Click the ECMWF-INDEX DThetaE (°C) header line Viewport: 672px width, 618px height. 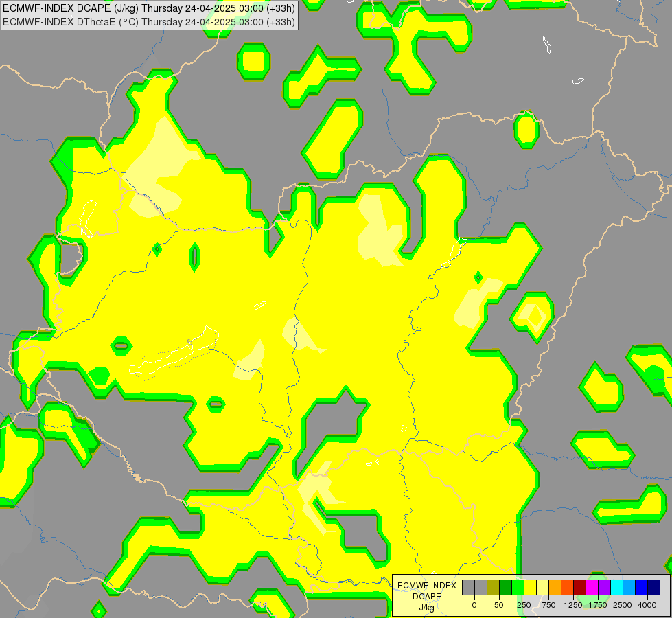[x=149, y=22]
